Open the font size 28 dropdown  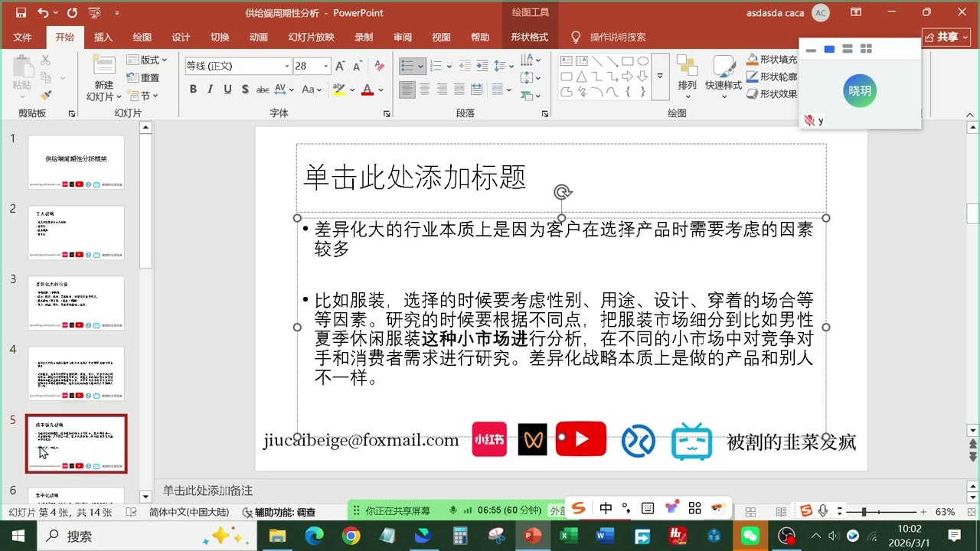click(326, 66)
